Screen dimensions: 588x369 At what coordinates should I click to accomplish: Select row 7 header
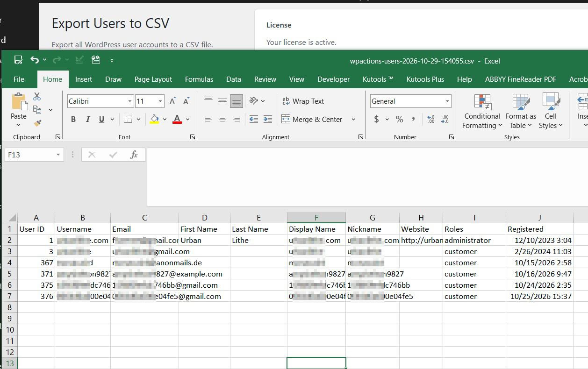[9, 296]
